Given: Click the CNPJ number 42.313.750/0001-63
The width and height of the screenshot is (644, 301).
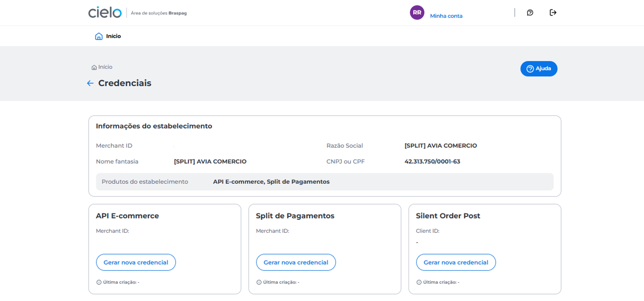Looking at the screenshot, I should pos(432,162).
